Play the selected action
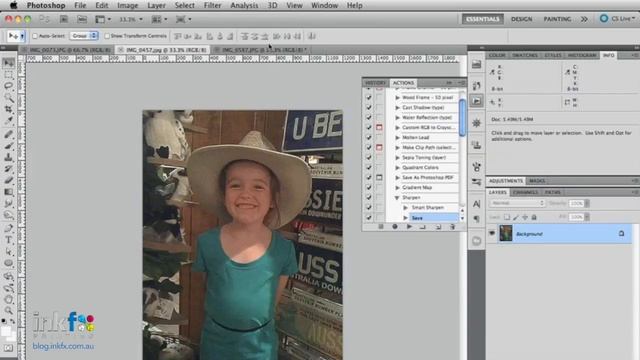 (x=409, y=227)
